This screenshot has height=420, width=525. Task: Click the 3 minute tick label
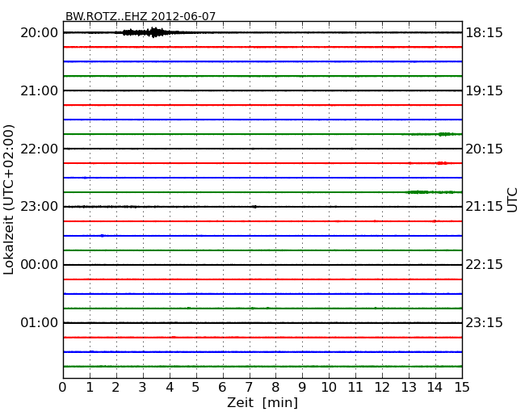point(143,388)
